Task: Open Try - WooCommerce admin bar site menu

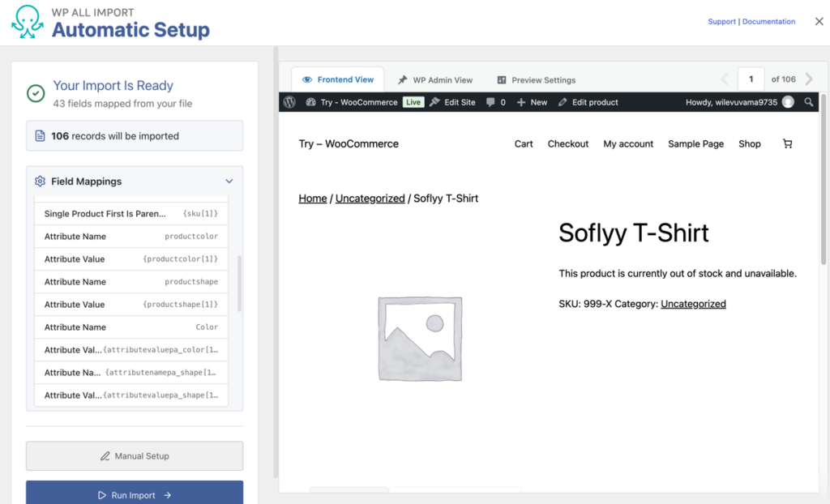Action: tap(352, 102)
